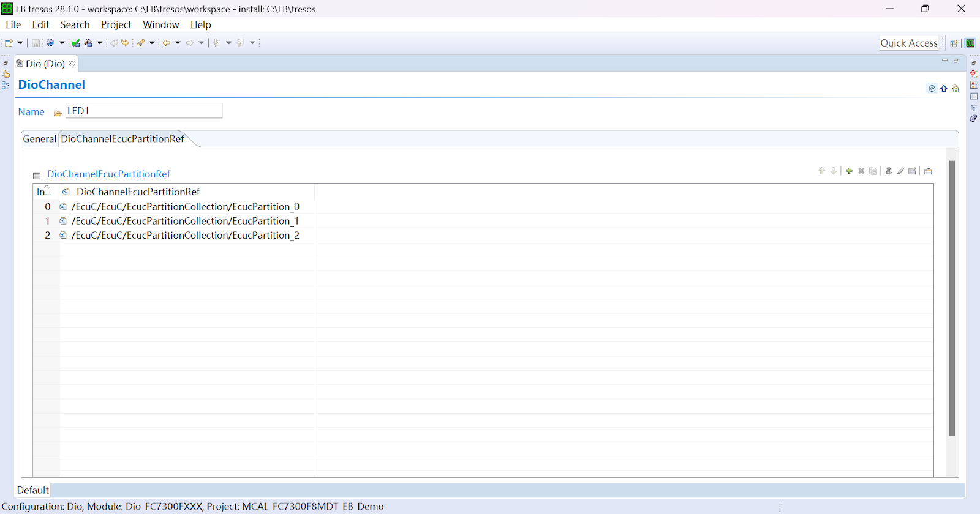Click the green checkmark verify project icon

click(76, 43)
